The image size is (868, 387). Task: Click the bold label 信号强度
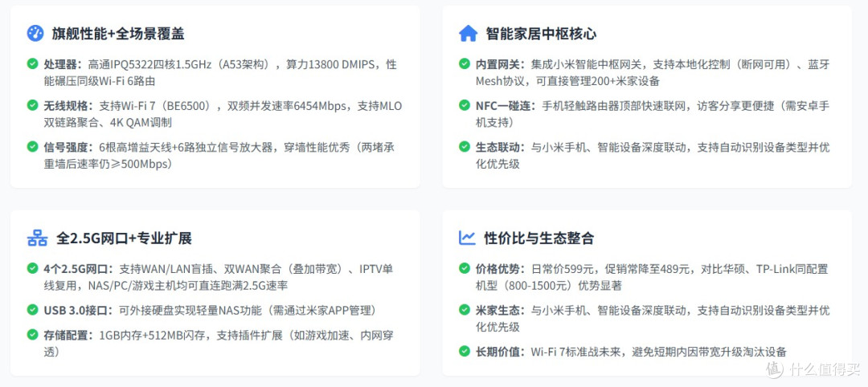[x=68, y=148]
